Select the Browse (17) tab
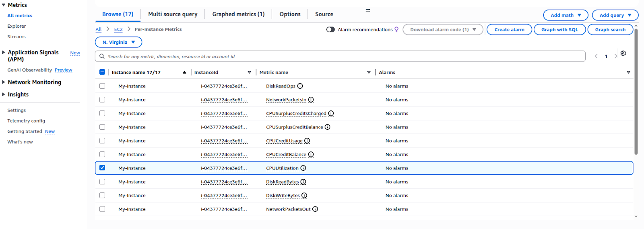Screen dimensions: 644x229 pos(118,14)
